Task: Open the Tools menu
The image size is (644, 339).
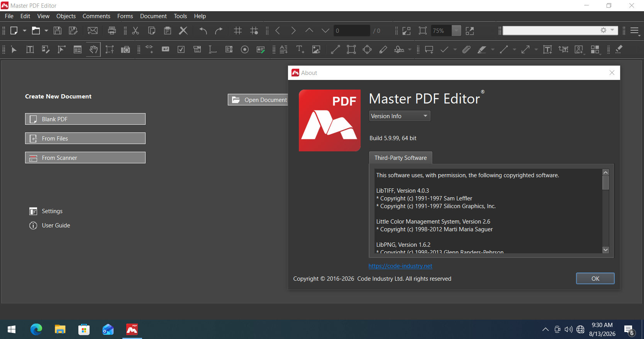Action: (180, 16)
